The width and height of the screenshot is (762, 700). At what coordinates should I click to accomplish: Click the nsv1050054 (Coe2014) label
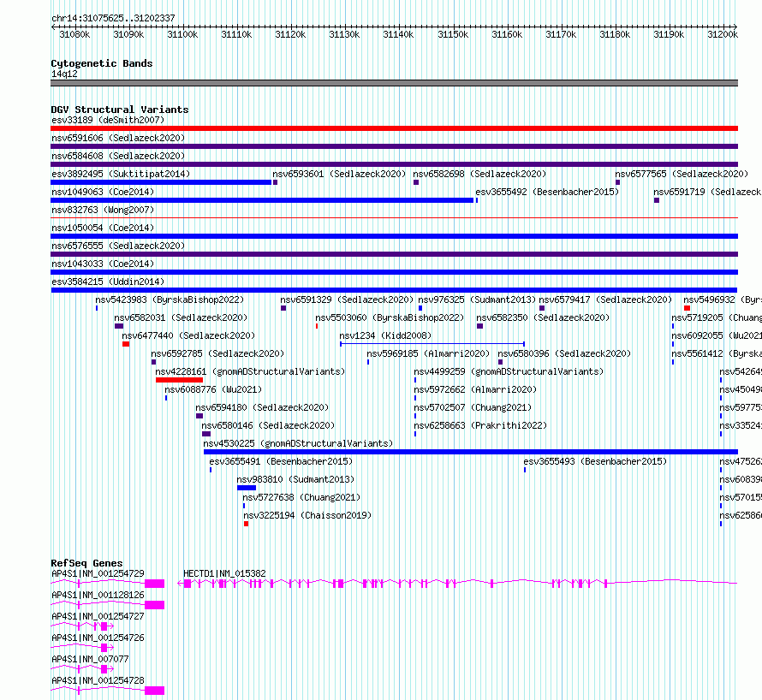point(103,228)
